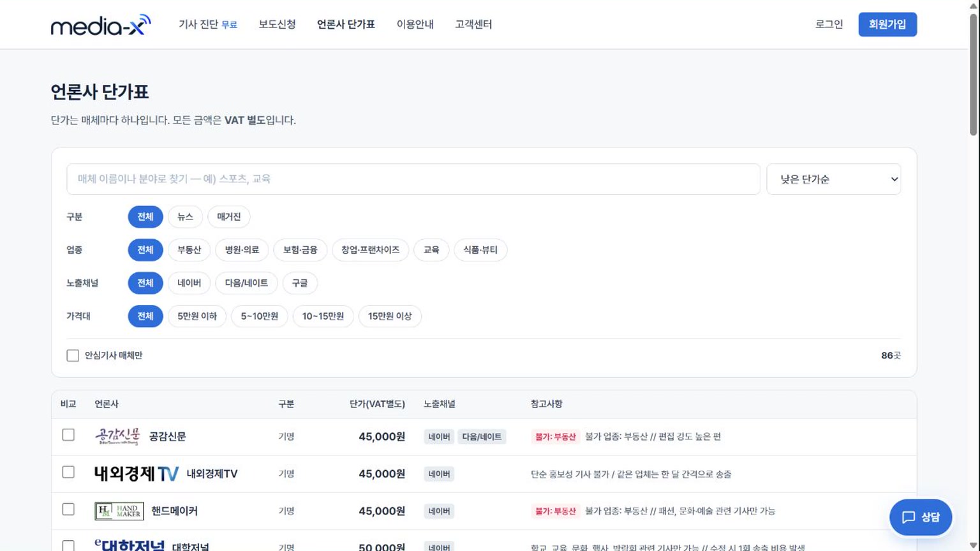Select 5만원 이하 price range
980x551 pixels.
pos(197,316)
